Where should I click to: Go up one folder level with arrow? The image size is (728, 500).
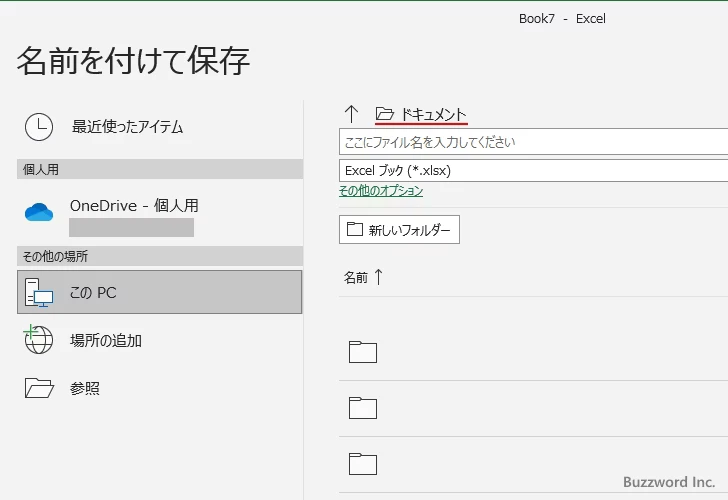pyautogui.click(x=351, y=114)
